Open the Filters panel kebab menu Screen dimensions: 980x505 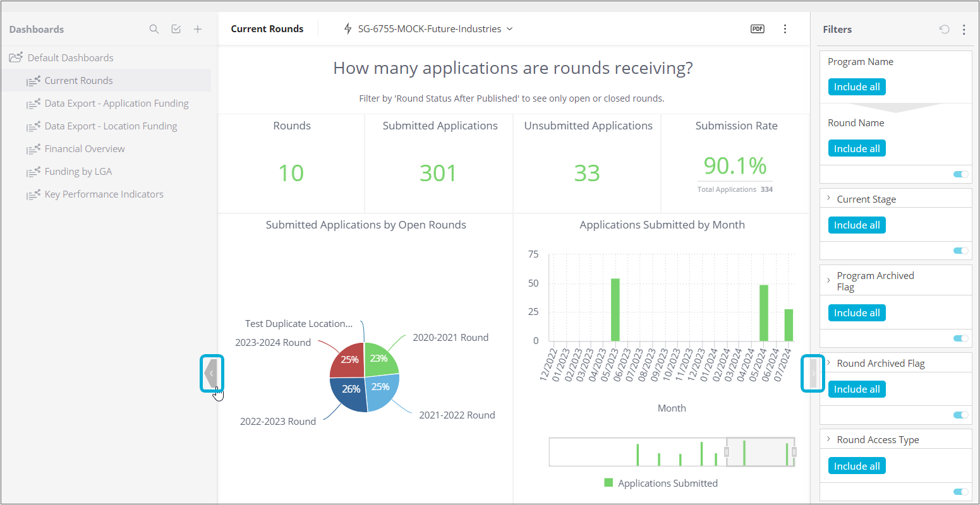(964, 29)
